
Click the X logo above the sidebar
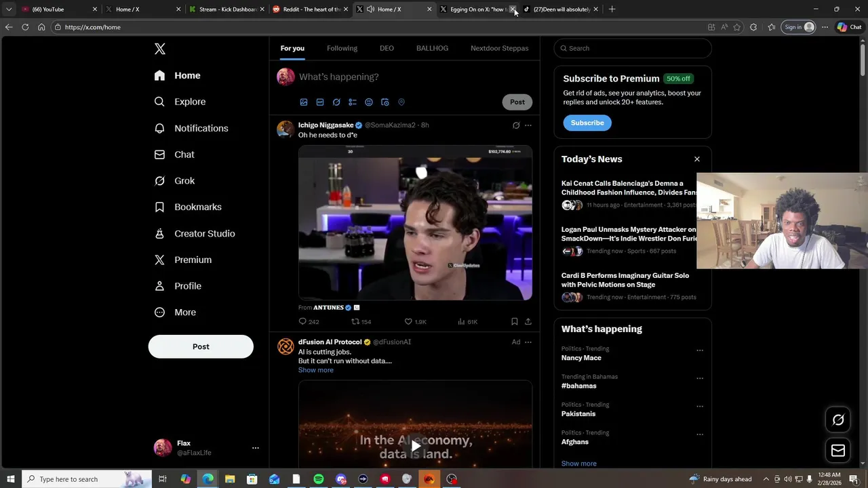pos(160,49)
